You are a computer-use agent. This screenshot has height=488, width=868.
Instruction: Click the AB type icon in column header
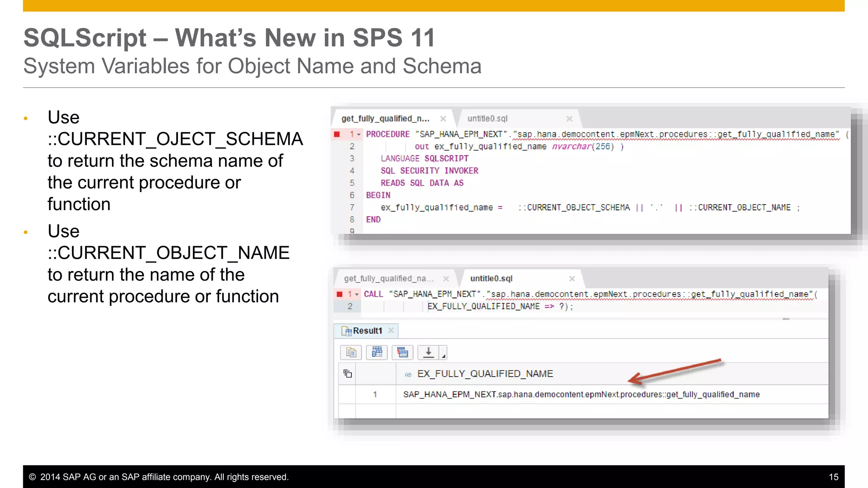click(x=408, y=375)
